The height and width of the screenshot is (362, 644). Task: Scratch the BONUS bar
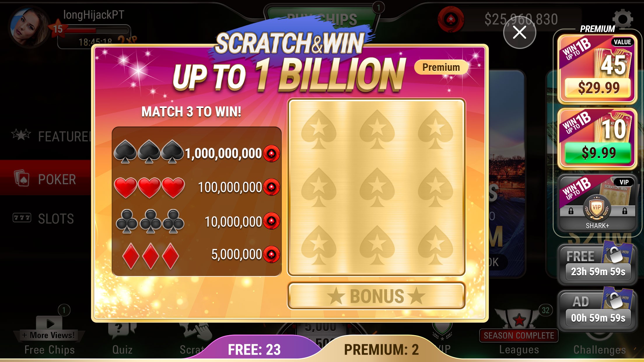point(376,296)
